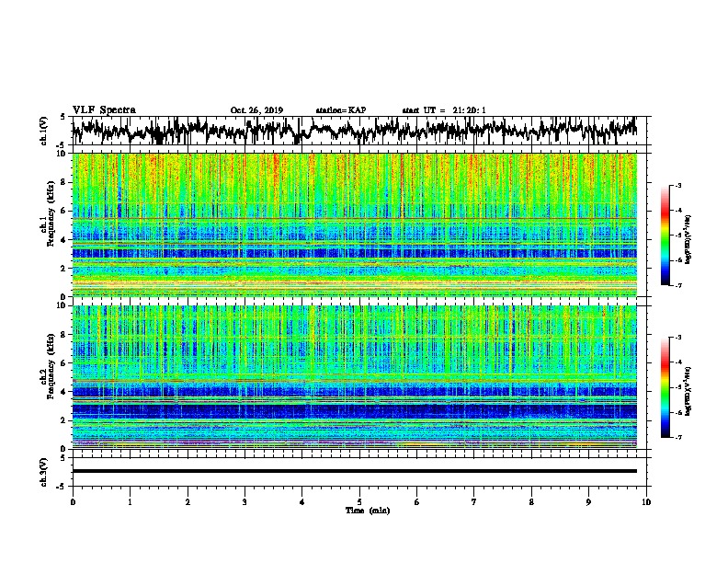Click time axis tick label "1"
The height and width of the screenshot is (563, 728).
point(130,501)
